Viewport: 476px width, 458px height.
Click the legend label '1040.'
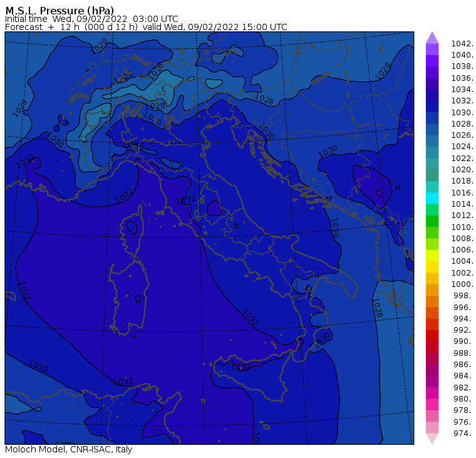click(x=462, y=55)
